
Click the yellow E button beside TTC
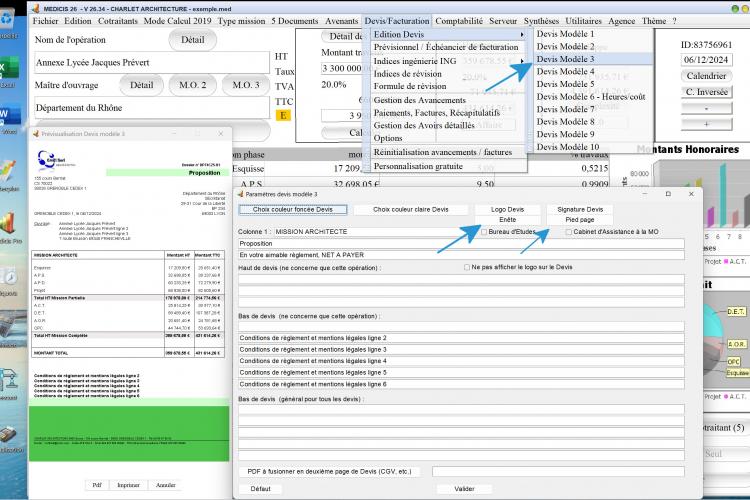coord(283,115)
